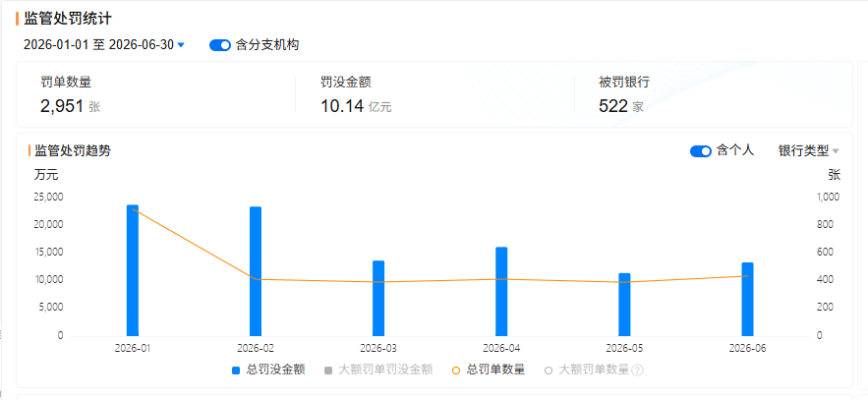The width and height of the screenshot is (868, 400).
Task: Click the help icon beside 大额罚单数量
Action: tap(637, 371)
